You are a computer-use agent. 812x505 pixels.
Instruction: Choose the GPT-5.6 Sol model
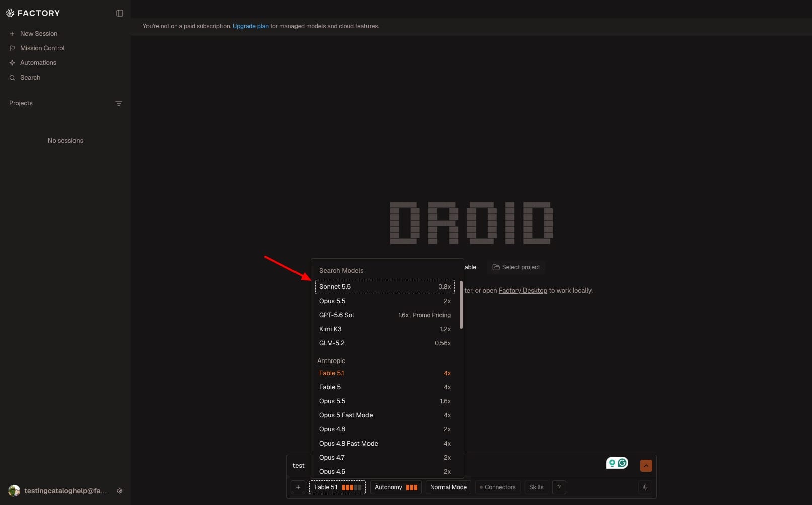[385, 315]
